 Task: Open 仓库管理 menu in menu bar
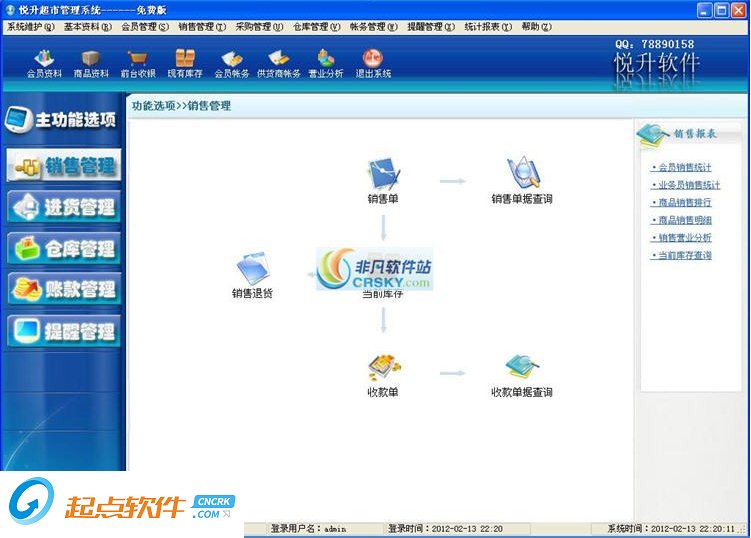coord(317,27)
